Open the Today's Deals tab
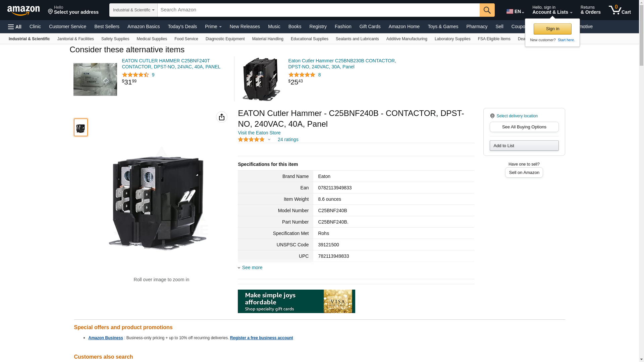The width and height of the screenshot is (644, 362). pos(182,26)
